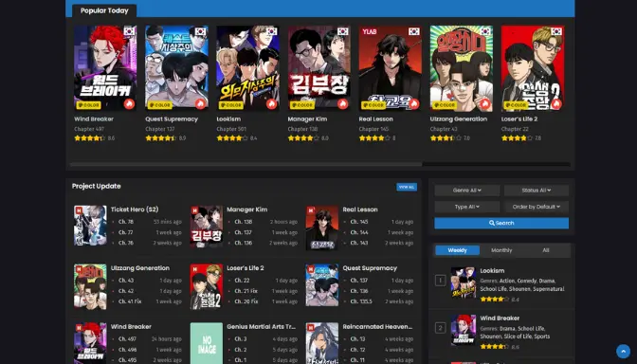Click the scroll-to-top arrow button
The width and height of the screenshot is (637, 364).
coord(623,351)
